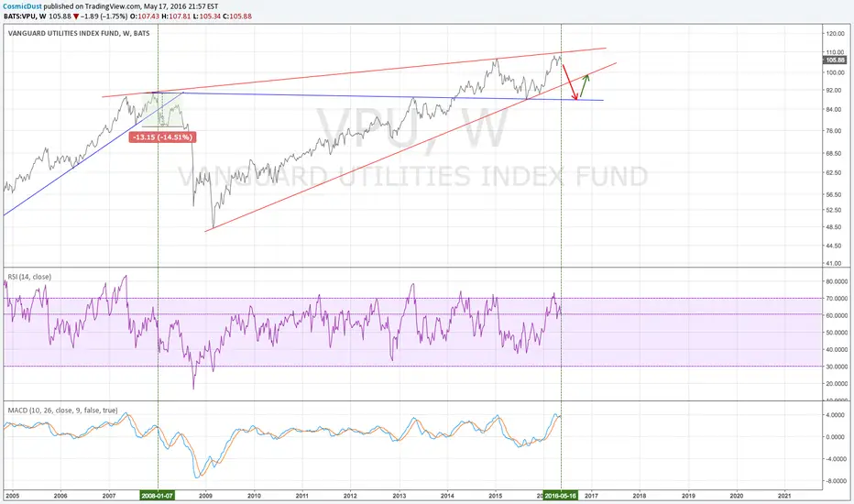Click the MACD 4.0000 axis label
This screenshot has height=504, width=854.
click(x=836, y=414)
